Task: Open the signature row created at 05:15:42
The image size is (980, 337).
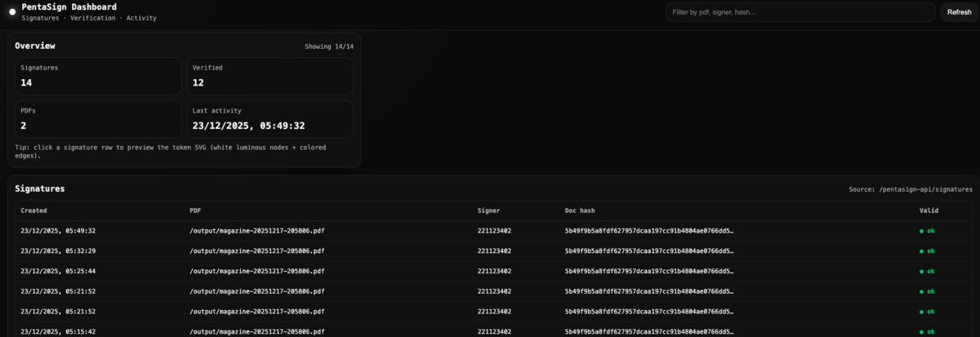Action: (494, 330)
